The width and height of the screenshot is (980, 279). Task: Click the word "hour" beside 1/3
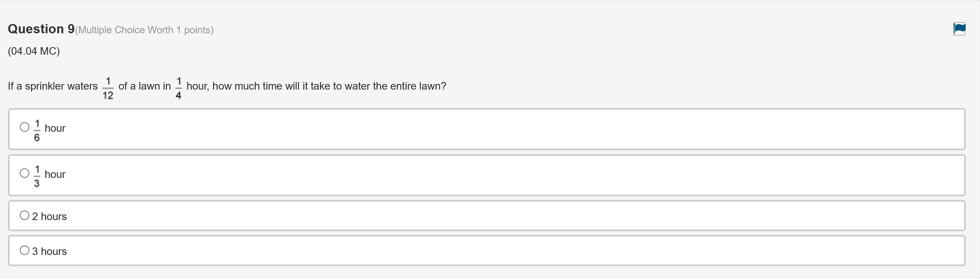pos(55,174)
